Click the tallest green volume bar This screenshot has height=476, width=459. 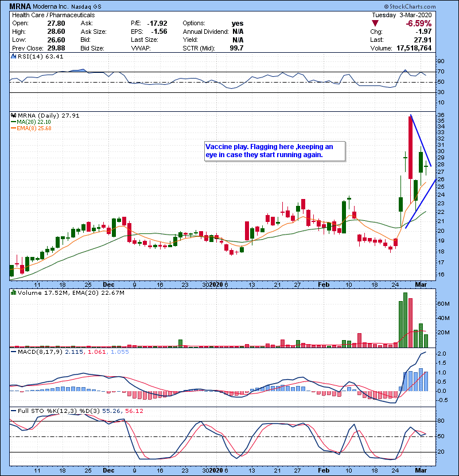pyautogui.click(x=405, y=320)
